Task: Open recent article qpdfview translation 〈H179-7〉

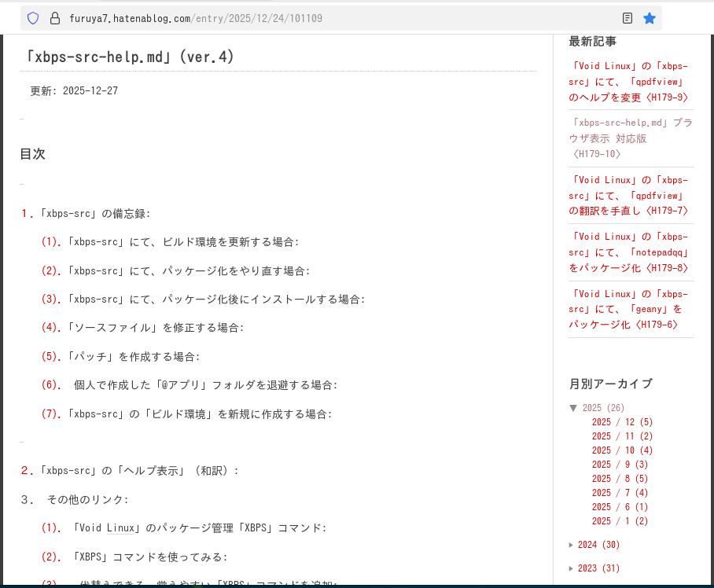Action: click(628, 195)
